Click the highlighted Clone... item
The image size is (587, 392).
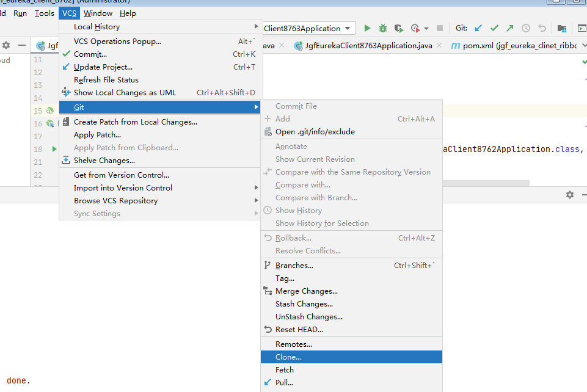[351, 357]
